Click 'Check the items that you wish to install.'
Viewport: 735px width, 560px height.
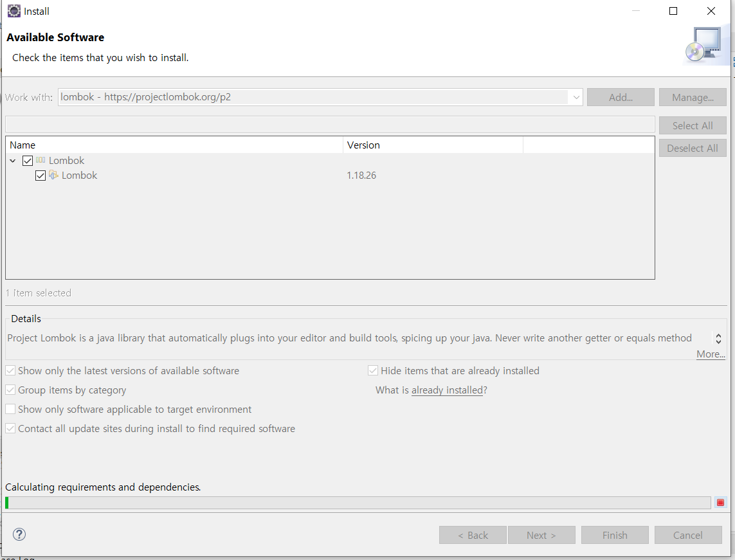100,58
